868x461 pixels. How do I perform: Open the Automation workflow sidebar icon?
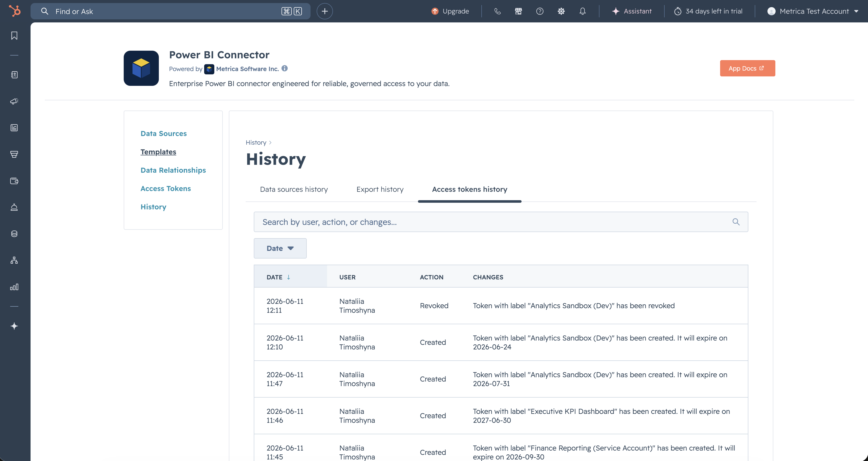click(x=14, y=260)
